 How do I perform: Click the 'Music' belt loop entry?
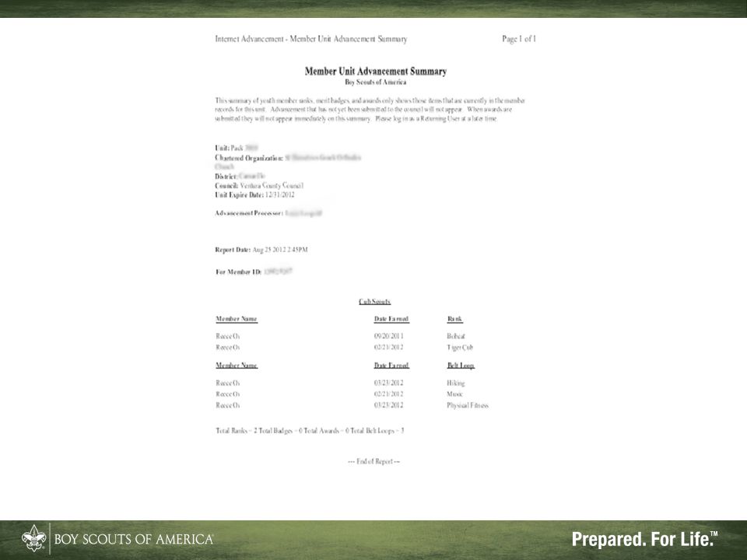455,394
